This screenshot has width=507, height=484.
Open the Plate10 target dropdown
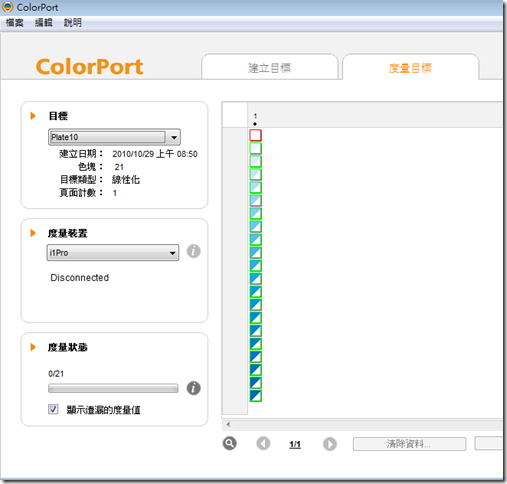click(114, 137)
